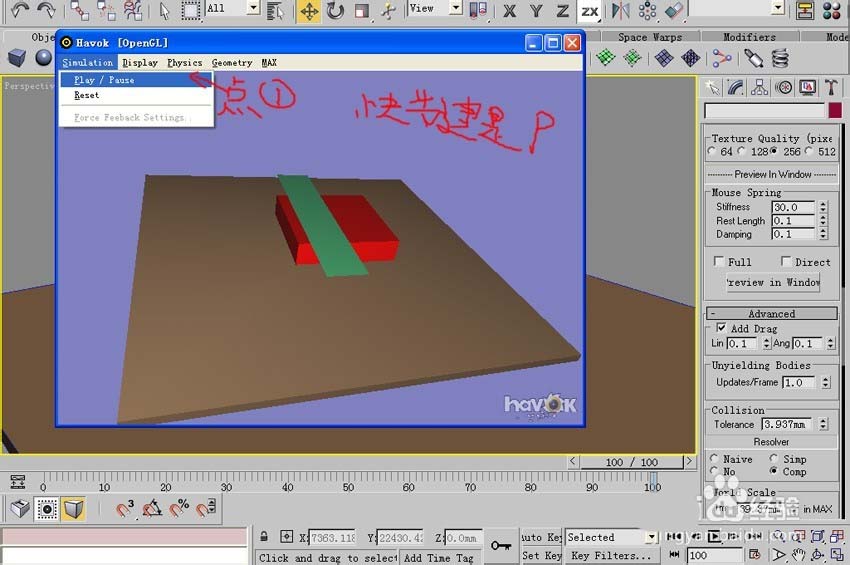Open the Hierarchy command panel tab
The width and height of the screenshot is (850, 565).
point(759,88)
